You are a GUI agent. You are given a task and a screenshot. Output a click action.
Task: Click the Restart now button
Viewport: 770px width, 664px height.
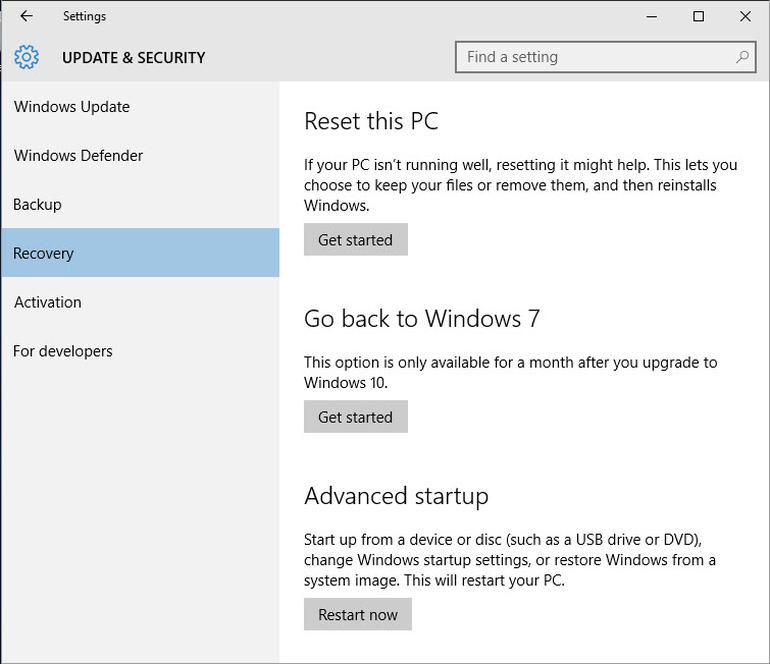(x=357, y=615)
